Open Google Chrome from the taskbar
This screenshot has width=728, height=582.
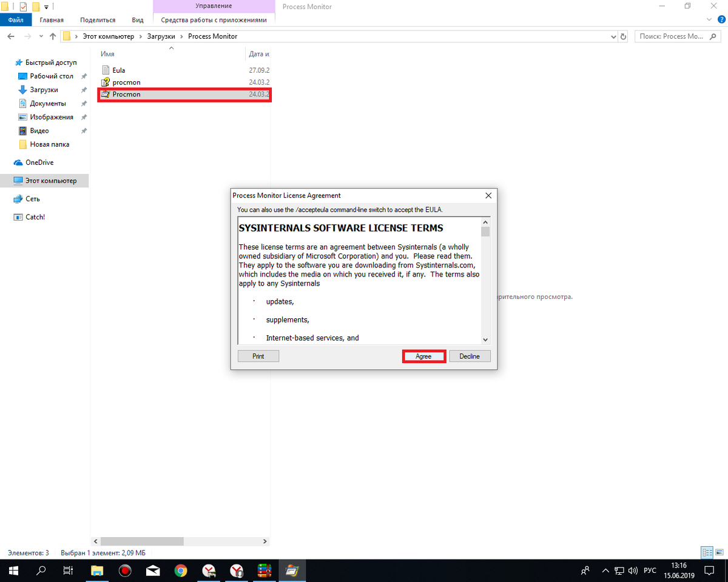point(181,570)
